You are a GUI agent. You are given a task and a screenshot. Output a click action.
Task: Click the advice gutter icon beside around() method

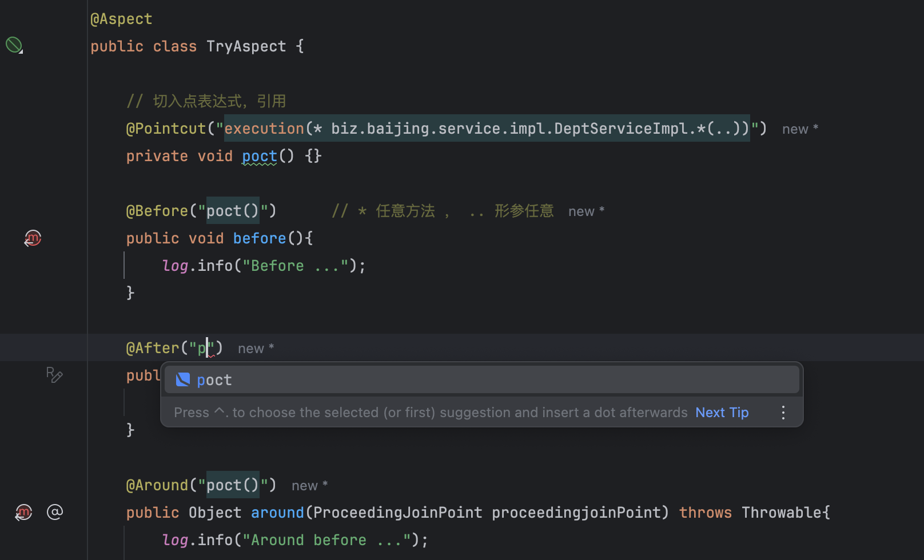[x=23, y=512]
